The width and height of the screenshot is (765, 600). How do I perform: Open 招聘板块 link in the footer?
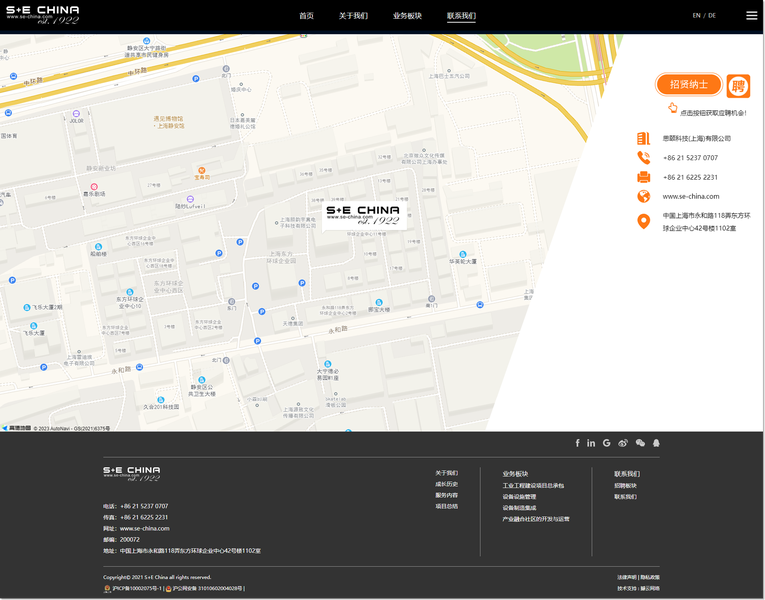click(x=625, y=486)
